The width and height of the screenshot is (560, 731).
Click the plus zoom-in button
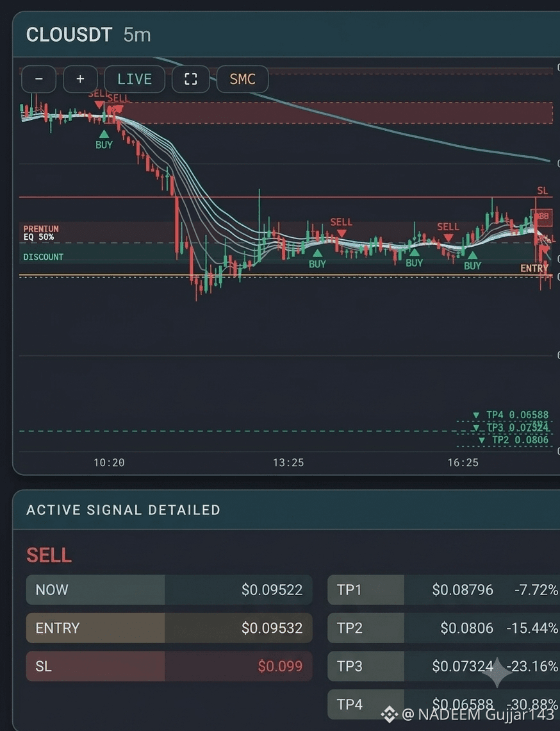point(80,80)
